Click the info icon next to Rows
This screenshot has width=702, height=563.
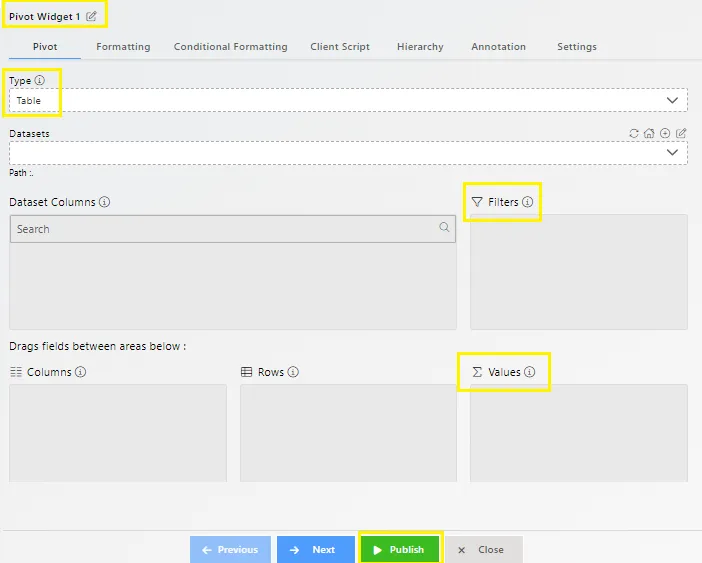[294, 372]
